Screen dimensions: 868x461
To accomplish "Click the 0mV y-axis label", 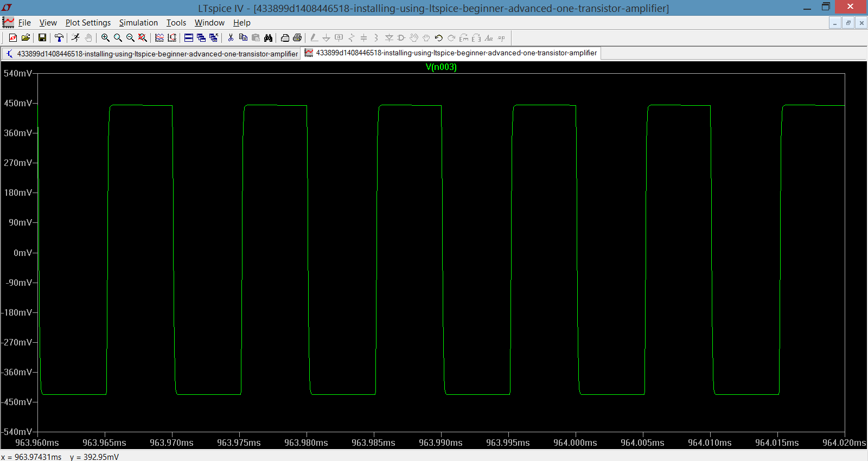I will pyautogui.click(x=23, y=253).
